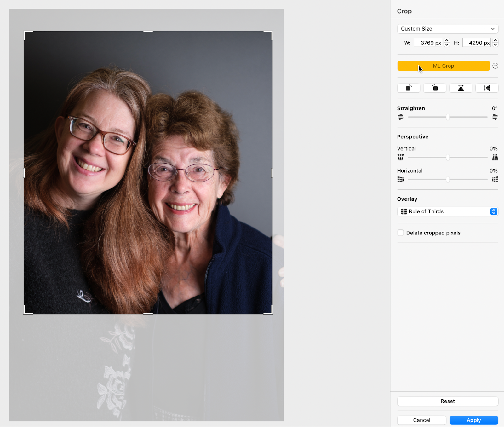Click horizontal perspective increase icon
Viewport: 504px width, 427px height.
(x=495, y=180)
